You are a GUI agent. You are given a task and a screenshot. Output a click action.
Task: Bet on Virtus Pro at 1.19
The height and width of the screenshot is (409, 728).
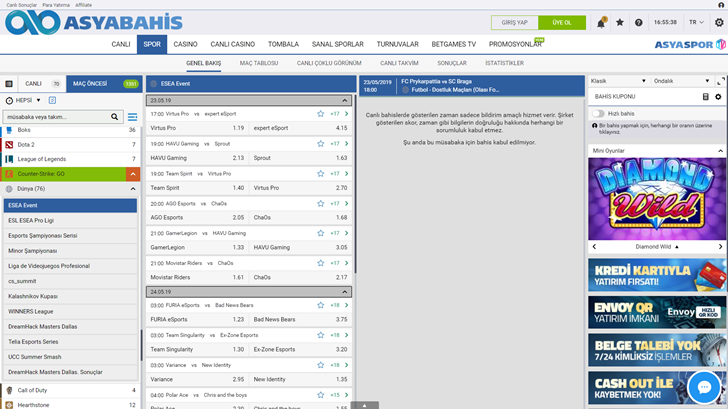coord(197,128)
